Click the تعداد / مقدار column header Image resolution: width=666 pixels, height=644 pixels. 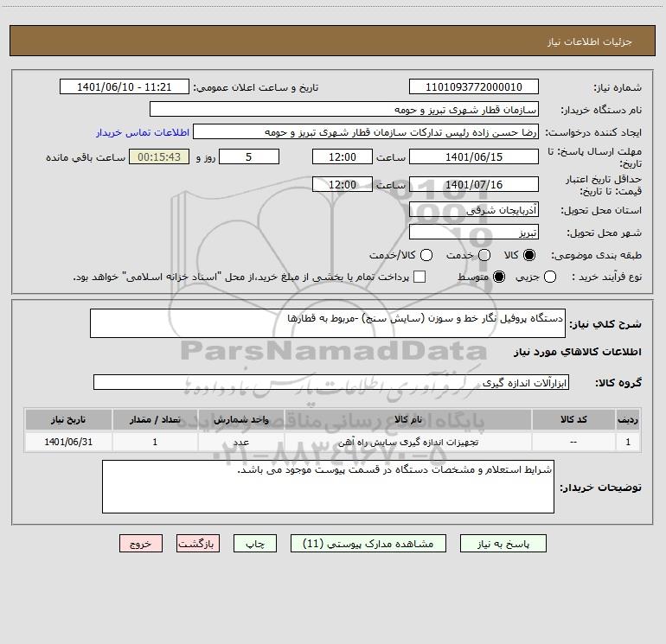pos(155,419)
